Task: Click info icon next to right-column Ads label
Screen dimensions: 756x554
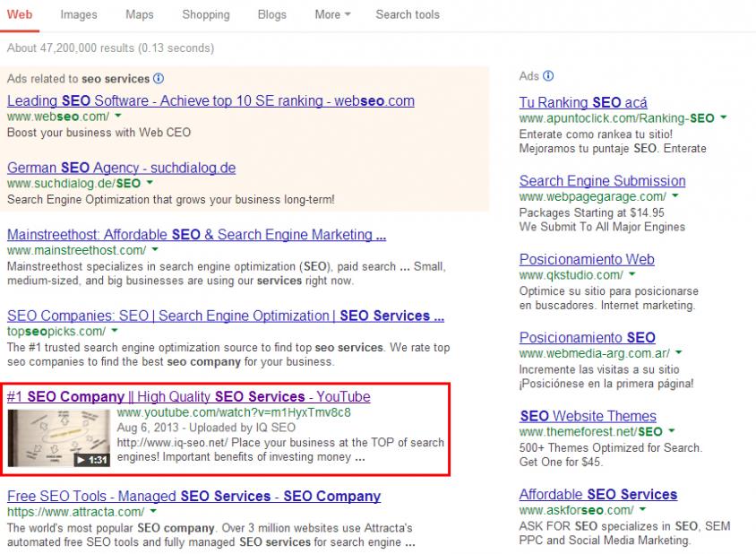Action: click(548, 76)
